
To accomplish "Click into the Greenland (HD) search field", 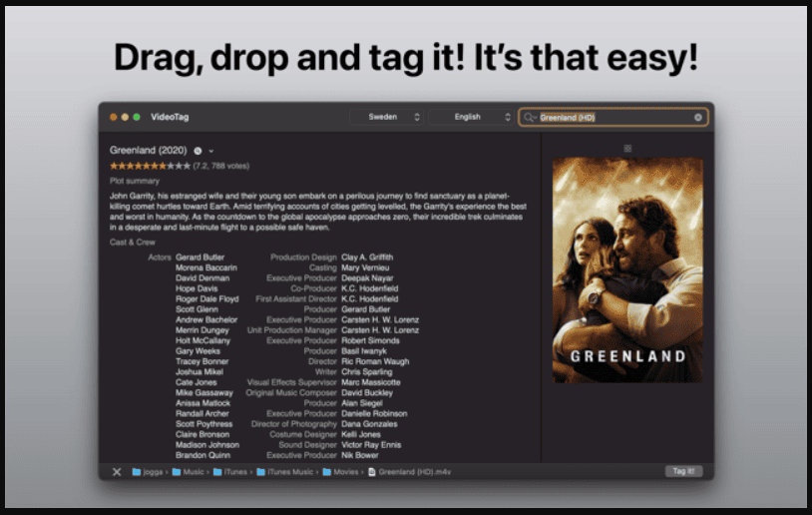I will click(x=613, y=118).
